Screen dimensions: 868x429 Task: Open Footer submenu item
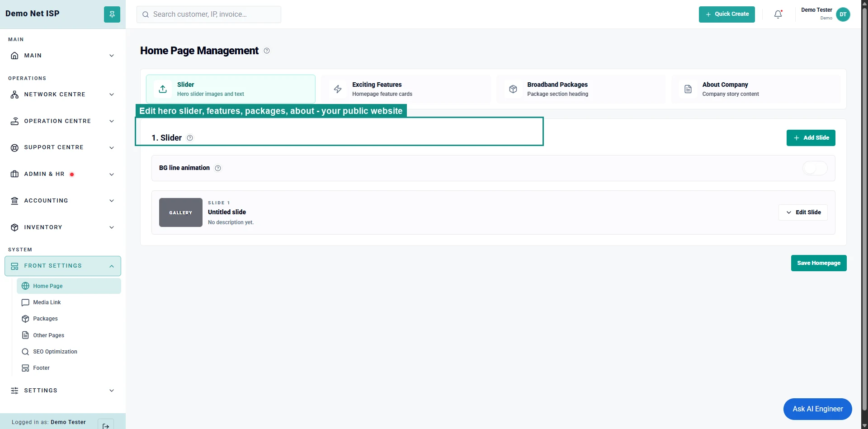point(69,368)
